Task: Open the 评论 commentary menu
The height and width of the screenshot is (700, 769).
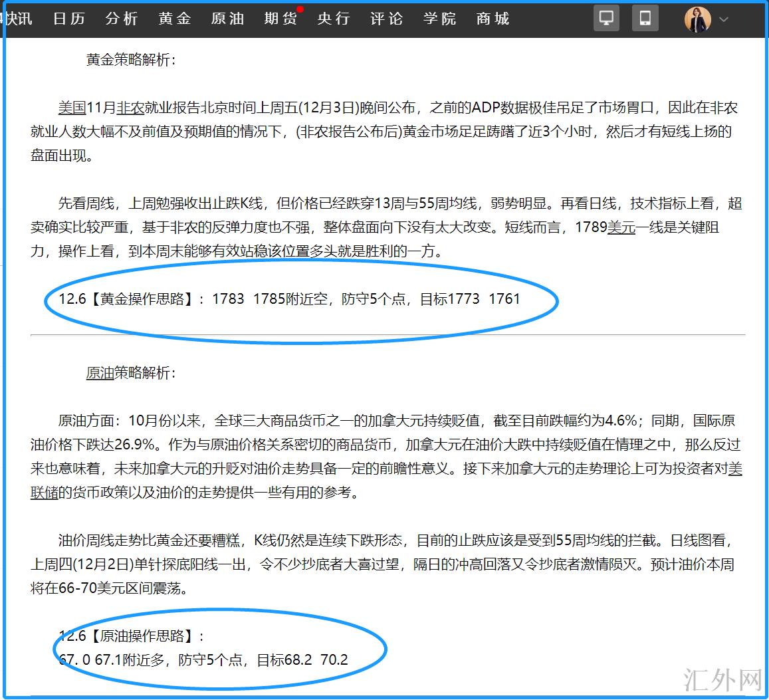Action: [387, 19]
